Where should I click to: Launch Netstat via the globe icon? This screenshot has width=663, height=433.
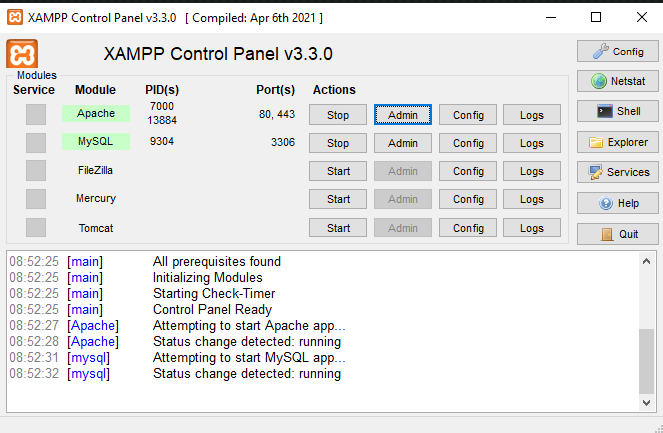point(618,81)
